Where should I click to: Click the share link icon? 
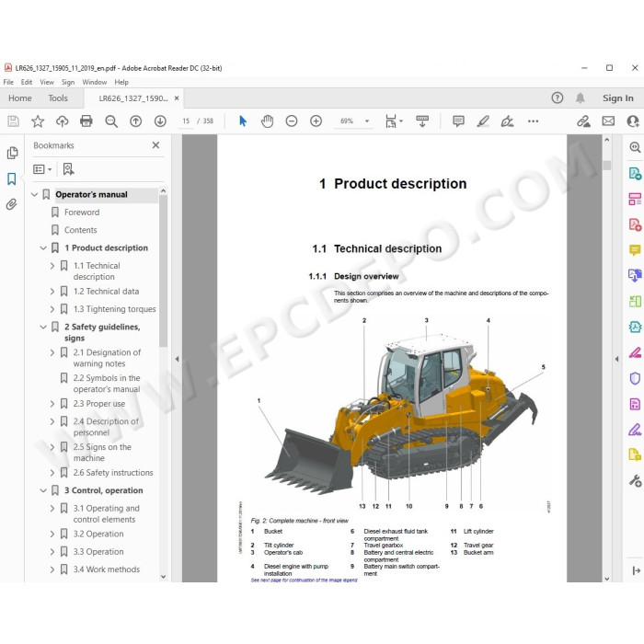coord(583,121)
